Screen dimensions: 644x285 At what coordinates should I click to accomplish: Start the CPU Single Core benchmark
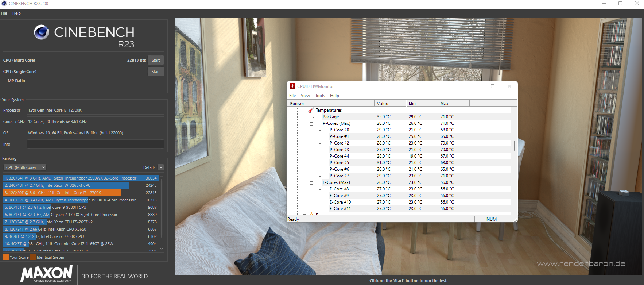[x=156, y=72]
